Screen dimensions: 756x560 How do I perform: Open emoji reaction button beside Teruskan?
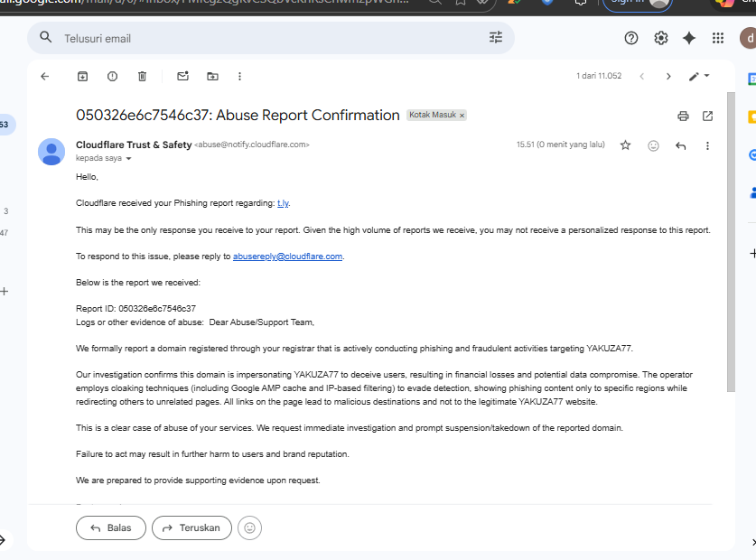(250, 527)
